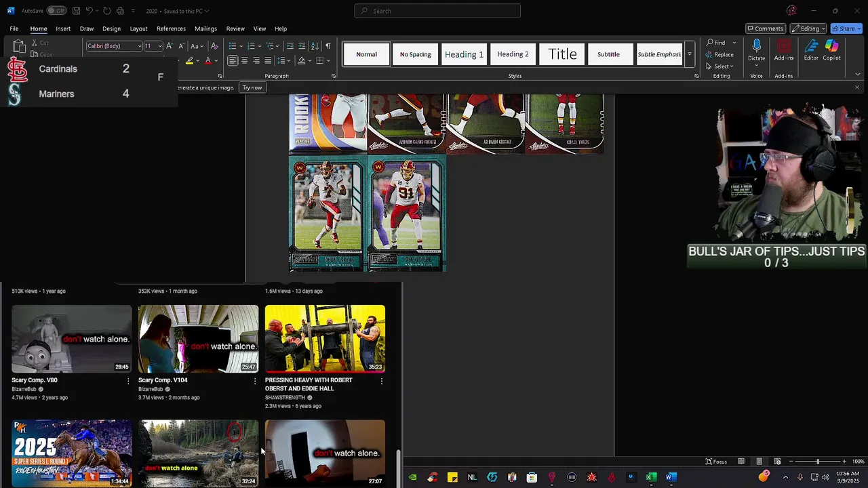Screen dimensions: 868x488
Task: Click the Save icon in title bar
Action: [x=77, y=11]
